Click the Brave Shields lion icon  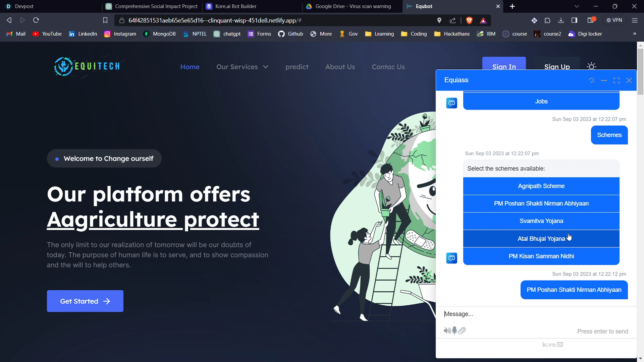pos(469,20)
